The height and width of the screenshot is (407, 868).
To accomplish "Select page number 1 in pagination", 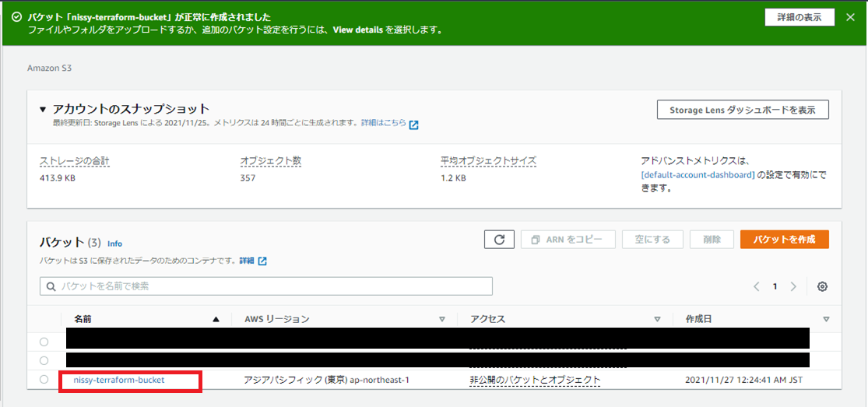I will click(775, 286).
